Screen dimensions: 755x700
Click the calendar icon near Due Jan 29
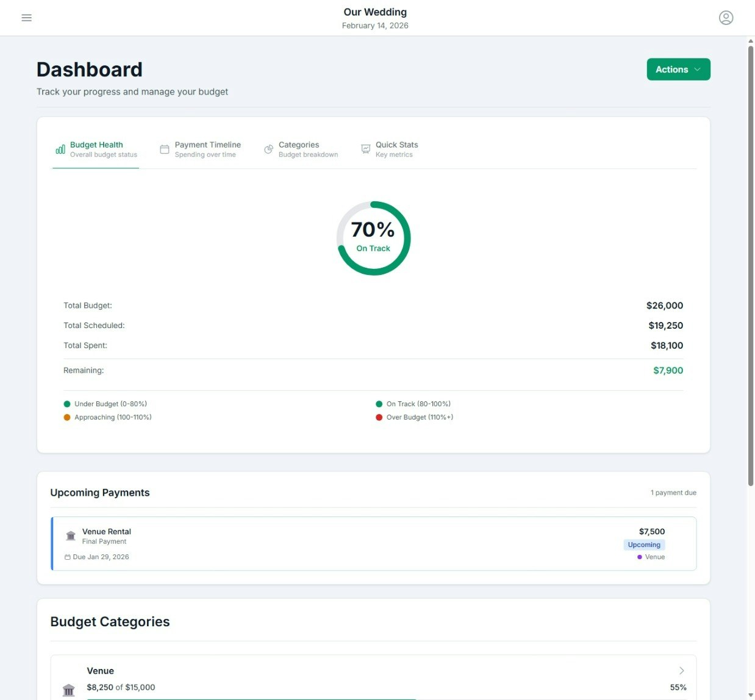[x=68, y=557]
